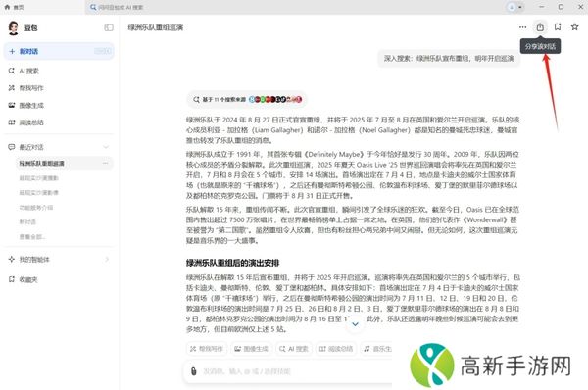
Task: Click the home icon in 首页 tab
Action: (7, 7)
